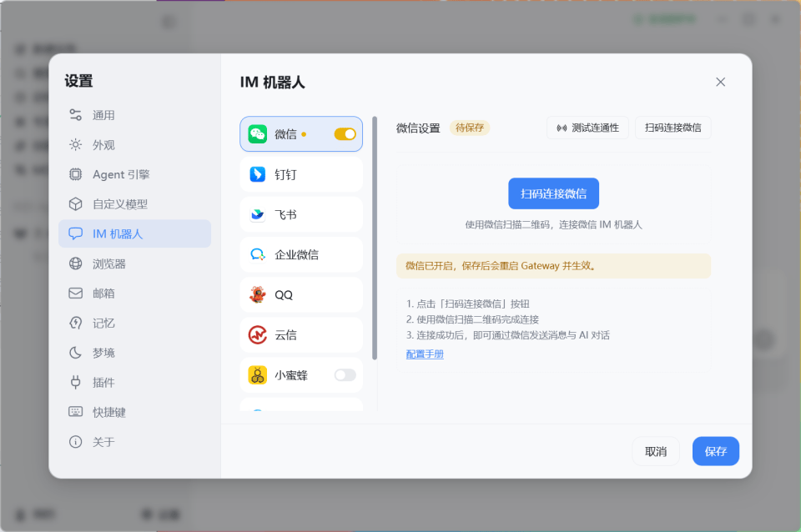Screen dimensions: 801x532
Task: Close the settings dialog with X
Action: pos(720,82)
